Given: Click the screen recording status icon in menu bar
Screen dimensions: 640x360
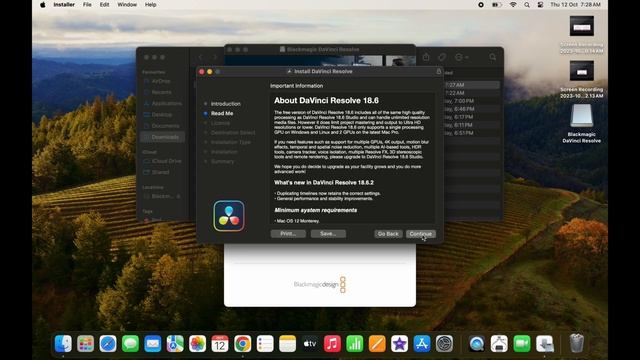Looking at the screenshot, I should [x=481, y=5].
